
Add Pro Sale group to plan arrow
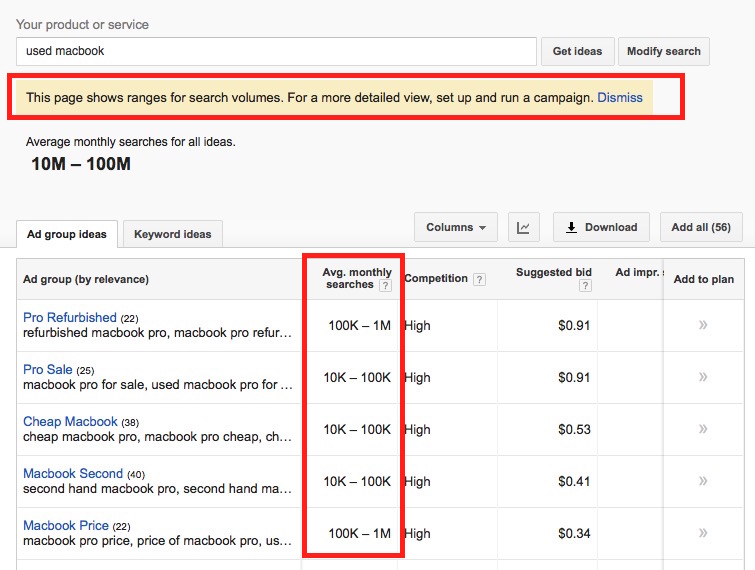pyautogui.click(x=703, y=377)
